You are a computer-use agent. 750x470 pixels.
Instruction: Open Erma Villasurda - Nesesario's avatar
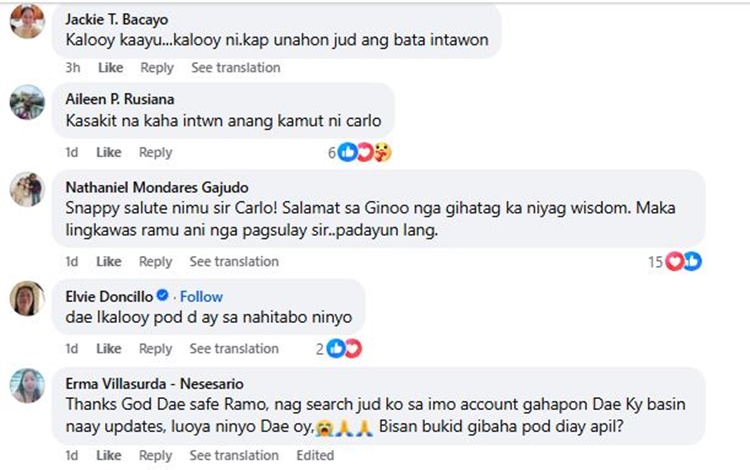[27, 386]
